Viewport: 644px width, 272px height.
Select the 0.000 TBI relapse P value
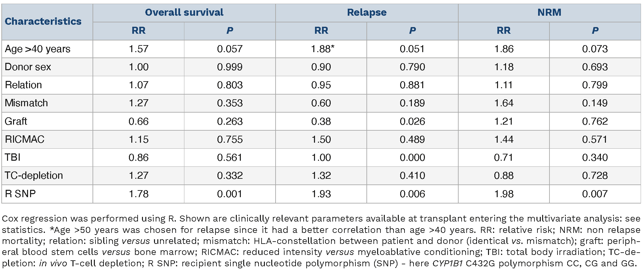412,157
